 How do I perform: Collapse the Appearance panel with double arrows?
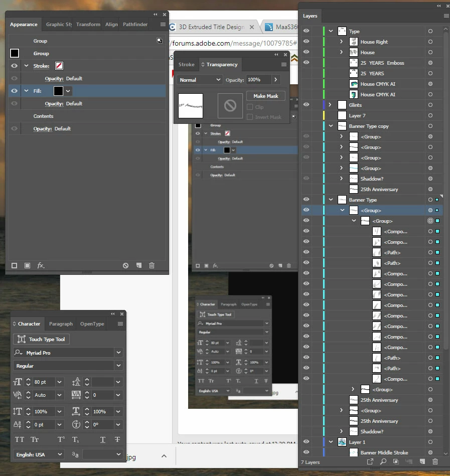[x=156, y=14]
